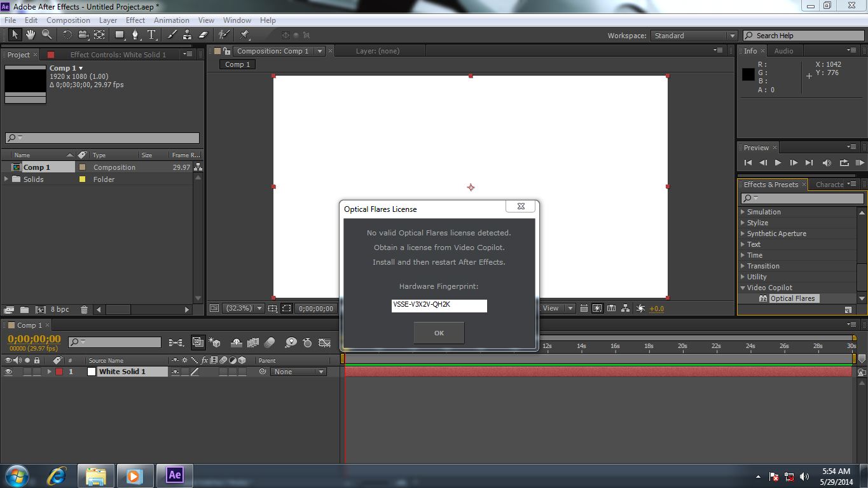Screen dimensions: 868x488
Task: Click the Comp 1 breadcrumb button in viewer
Action: pos(237,64)
